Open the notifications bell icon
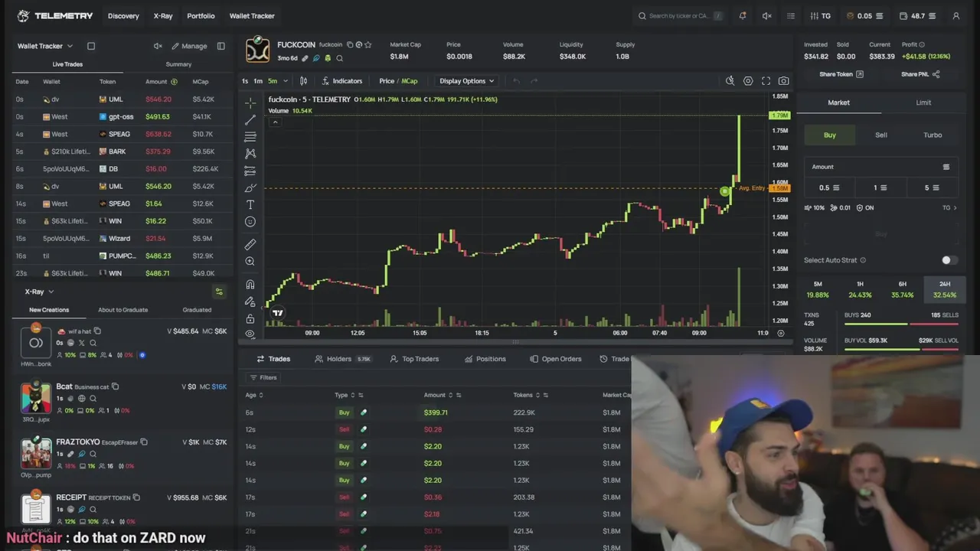 (x=742, y=15)
